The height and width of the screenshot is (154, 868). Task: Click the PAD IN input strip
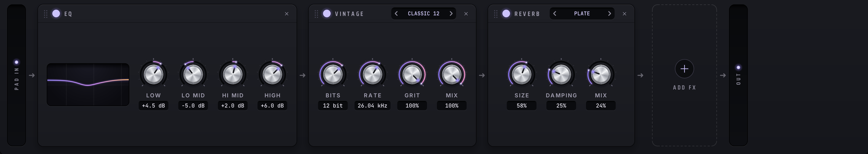17,75
